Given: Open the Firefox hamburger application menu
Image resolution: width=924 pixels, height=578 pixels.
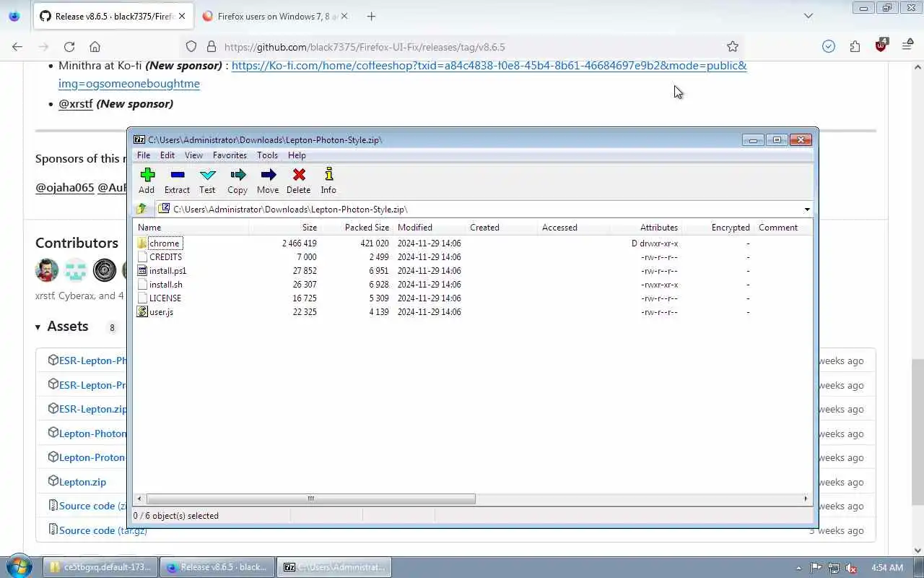Looking at the screenshot, I should click(907, 47).
